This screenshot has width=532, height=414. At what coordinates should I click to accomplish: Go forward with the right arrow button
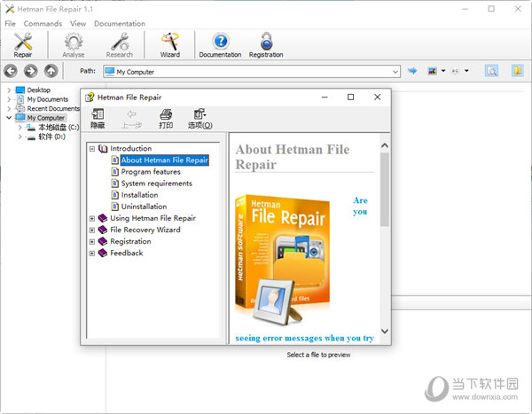tap(31, 71)
